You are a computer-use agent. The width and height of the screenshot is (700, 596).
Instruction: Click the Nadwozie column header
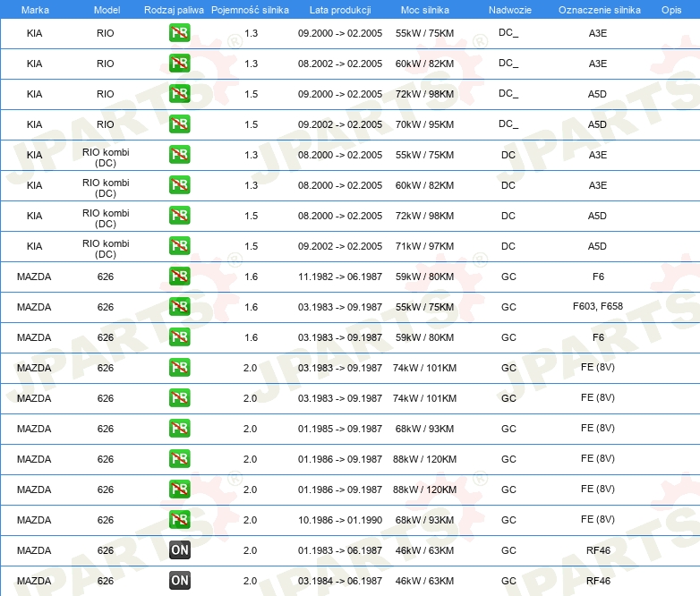click(x=510, y=10)
